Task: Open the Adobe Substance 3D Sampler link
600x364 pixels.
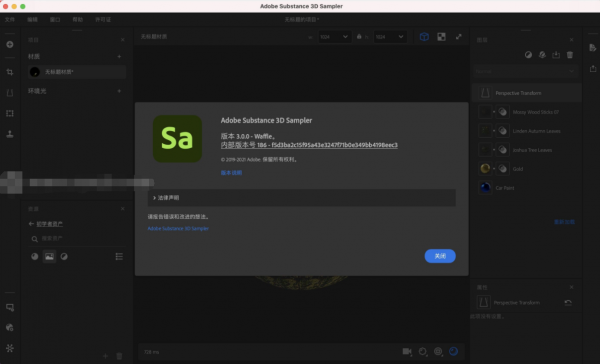Action: (178, 229)
